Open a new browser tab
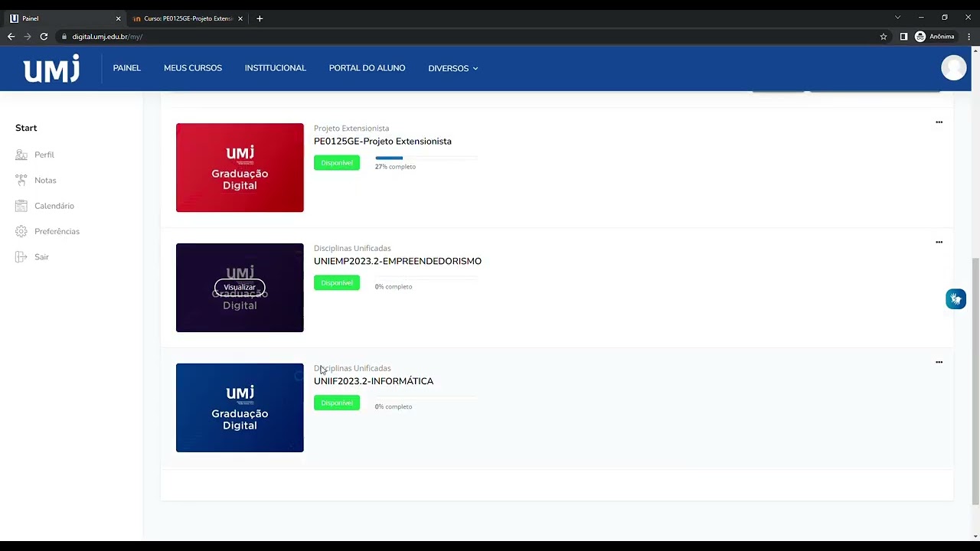 click(x=260, y=18)
